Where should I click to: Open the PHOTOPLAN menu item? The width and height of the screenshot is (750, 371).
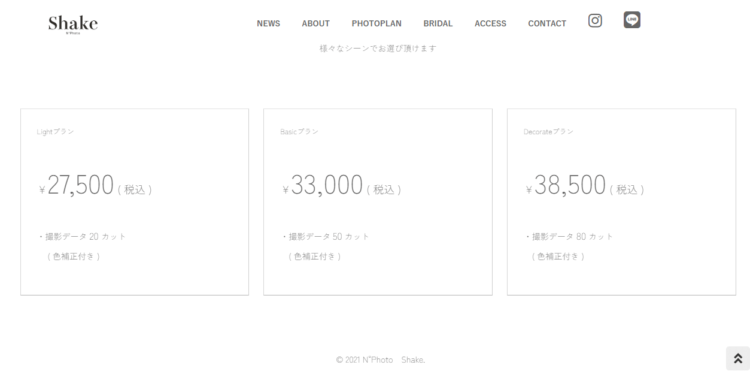[376, 23]
